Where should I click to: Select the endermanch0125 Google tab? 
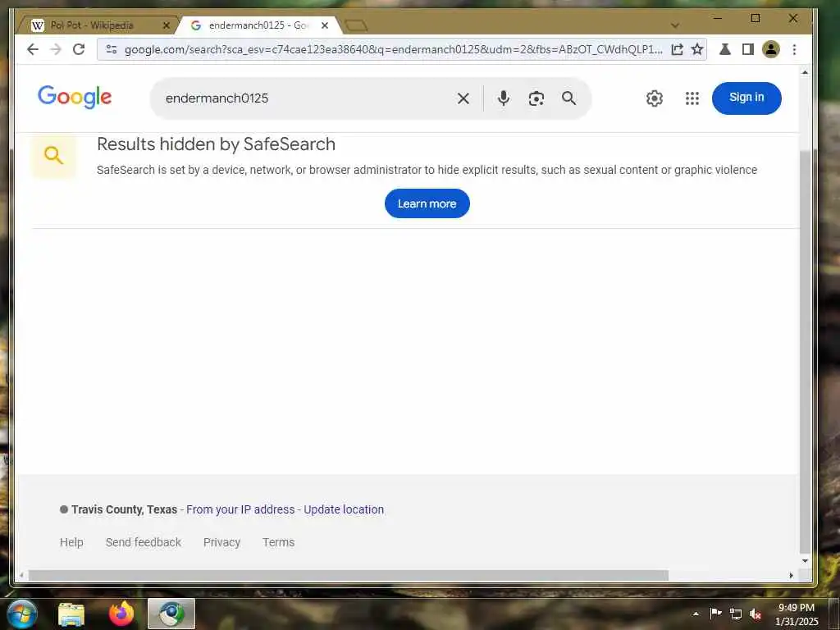coord(257,25)
